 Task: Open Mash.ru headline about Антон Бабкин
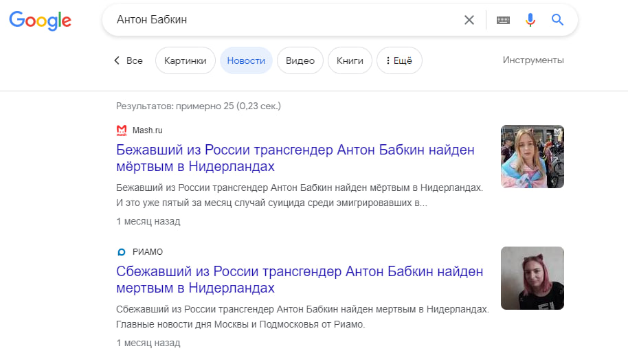point(295,158)
